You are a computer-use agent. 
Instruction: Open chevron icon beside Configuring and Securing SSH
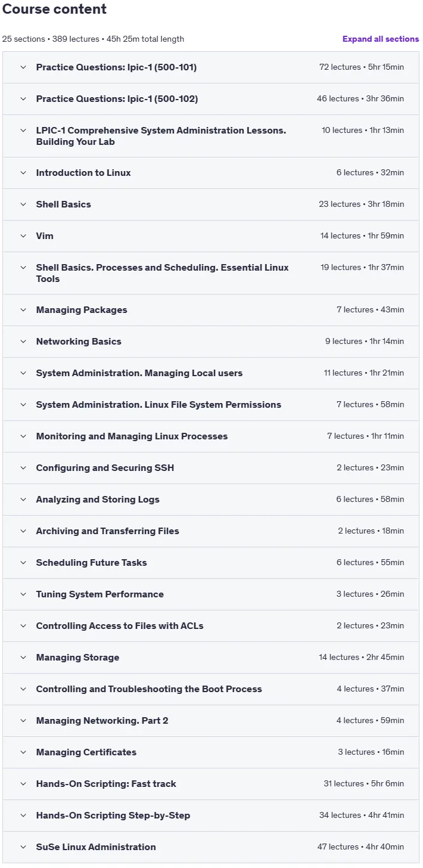pyautogui.click(x=23, y=468)
